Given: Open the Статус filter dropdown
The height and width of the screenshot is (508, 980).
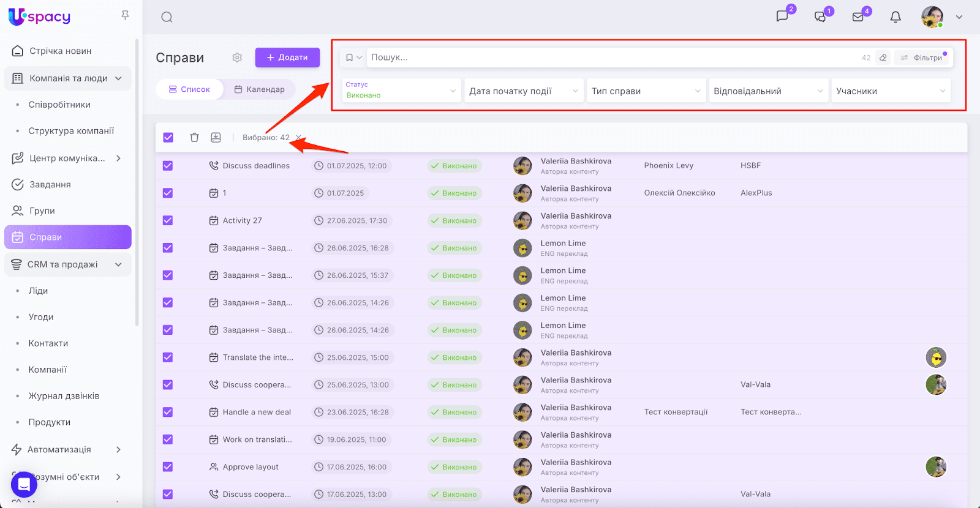Looking at the screenshot, I should tap(401, 91).
